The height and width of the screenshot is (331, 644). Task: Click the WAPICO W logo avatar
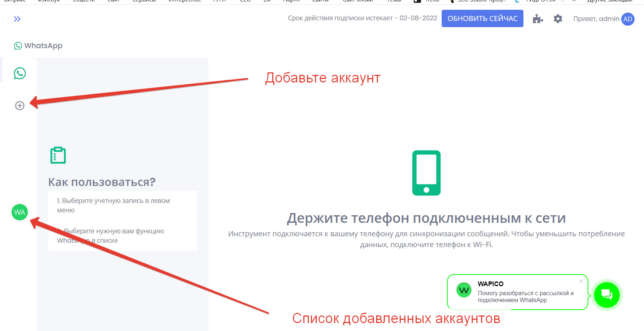coord(464,290)
